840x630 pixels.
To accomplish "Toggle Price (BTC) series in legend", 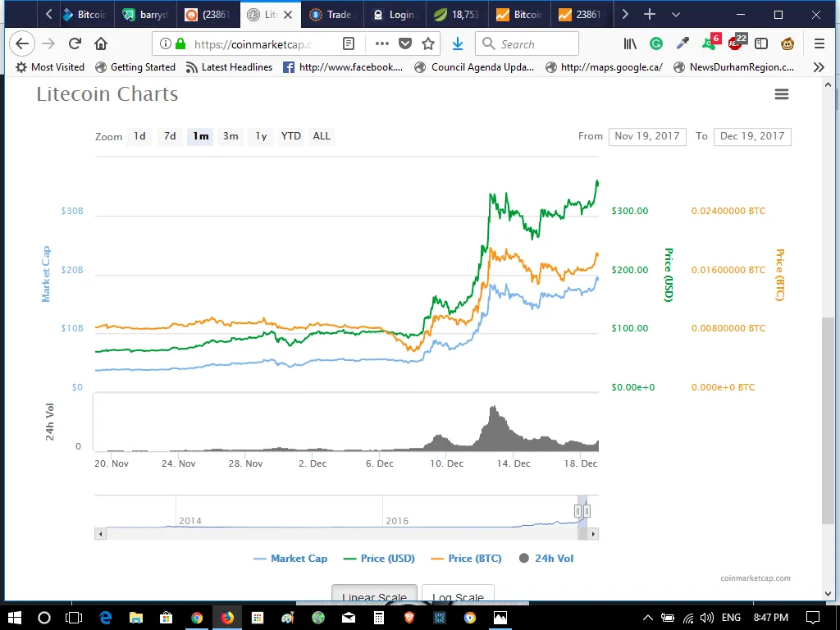I will click(466, 558).
